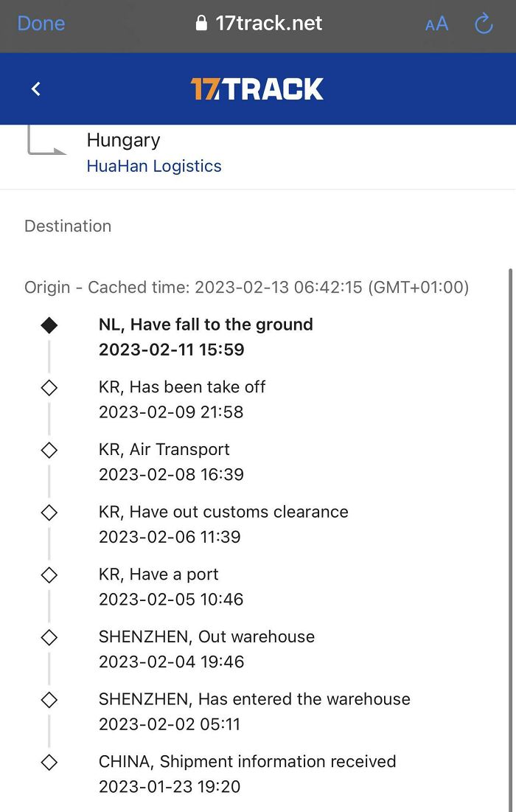Tap the Hungary destination country label
516x812 pixels.
tap(123, 140)
